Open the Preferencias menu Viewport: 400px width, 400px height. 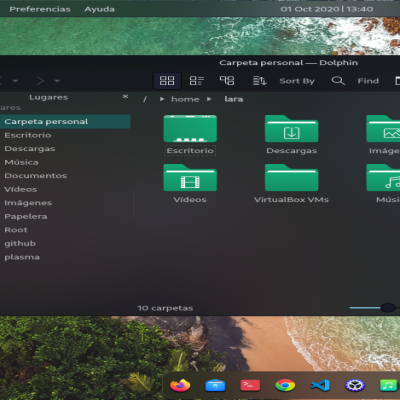[x=40, y=9]
